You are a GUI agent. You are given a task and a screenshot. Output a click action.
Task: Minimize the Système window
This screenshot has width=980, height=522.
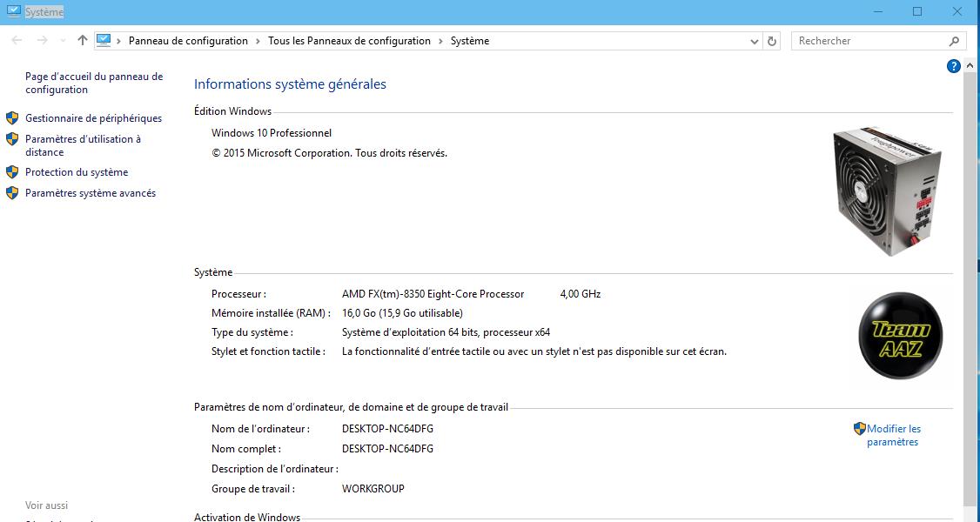click(x=878, y=12)
